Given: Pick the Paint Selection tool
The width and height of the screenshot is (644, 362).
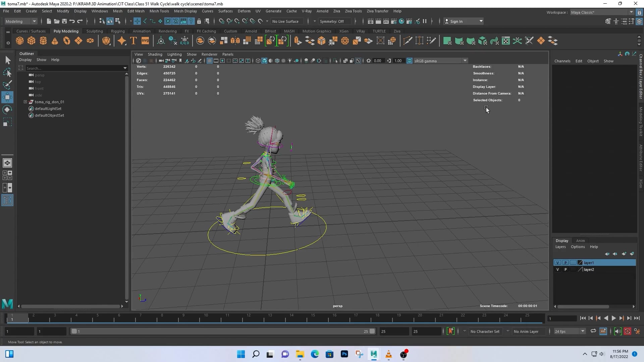Looking at the screenshot, I should click(x=7, y=85).
